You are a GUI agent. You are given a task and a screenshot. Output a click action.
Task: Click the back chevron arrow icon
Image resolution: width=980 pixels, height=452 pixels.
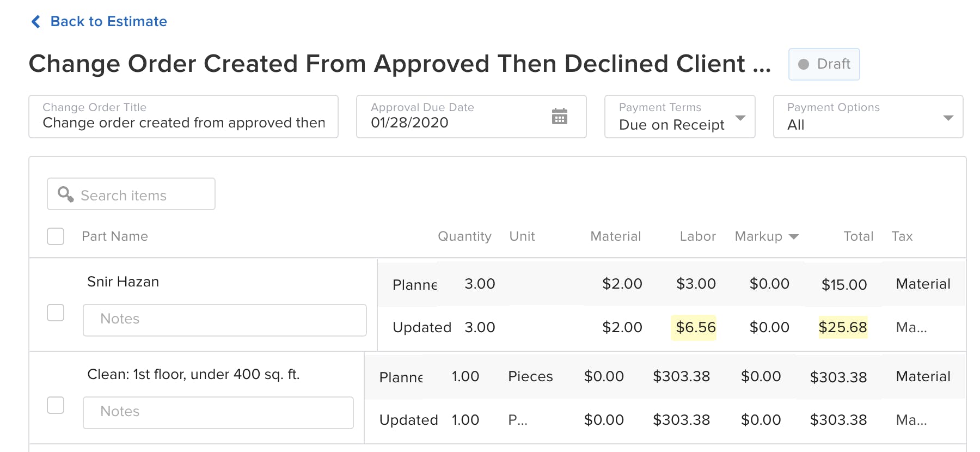coord(35,21)
